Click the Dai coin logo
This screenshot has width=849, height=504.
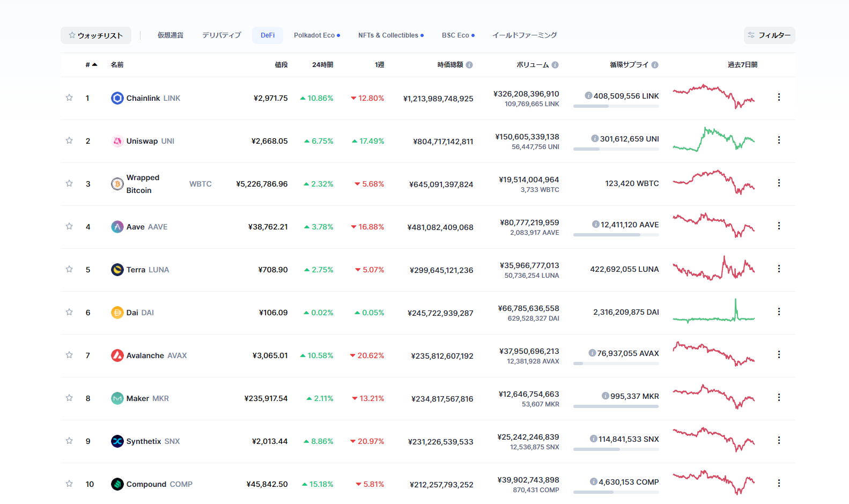click(x=117, y=313)
